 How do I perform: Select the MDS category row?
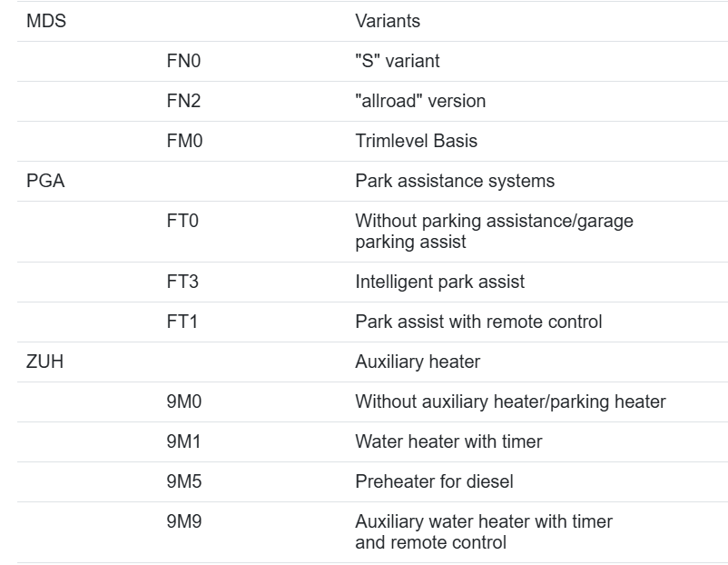coord(372,21)
